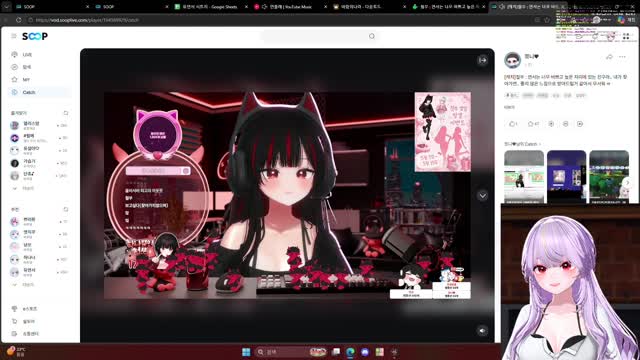Open fourth recommended streamer in sidebar
The width and height of the screenshot is (640, 360).
[x=40, y=259]
